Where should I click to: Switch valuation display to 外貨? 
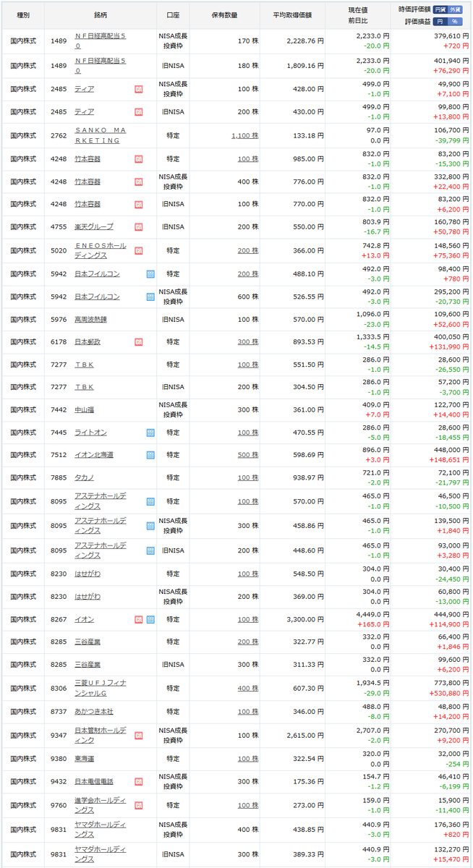(455, 9)
